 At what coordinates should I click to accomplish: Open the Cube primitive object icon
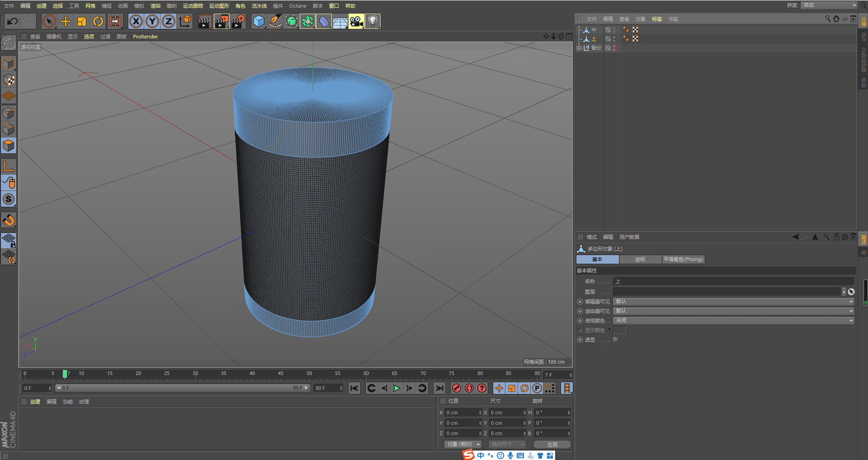pyautogui.click(x=259, y=21)
